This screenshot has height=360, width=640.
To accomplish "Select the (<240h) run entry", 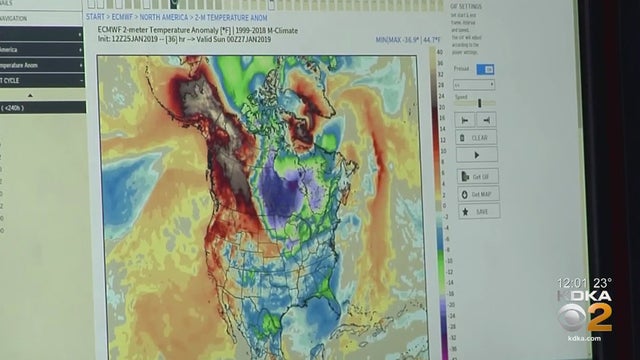I will (x=42, y=108).
